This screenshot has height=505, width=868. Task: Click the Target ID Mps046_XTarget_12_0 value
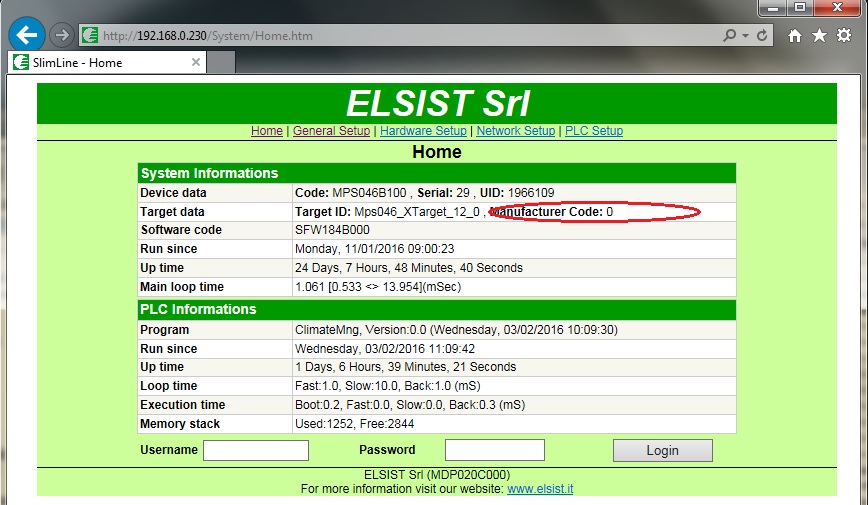[x=417, y=212]
